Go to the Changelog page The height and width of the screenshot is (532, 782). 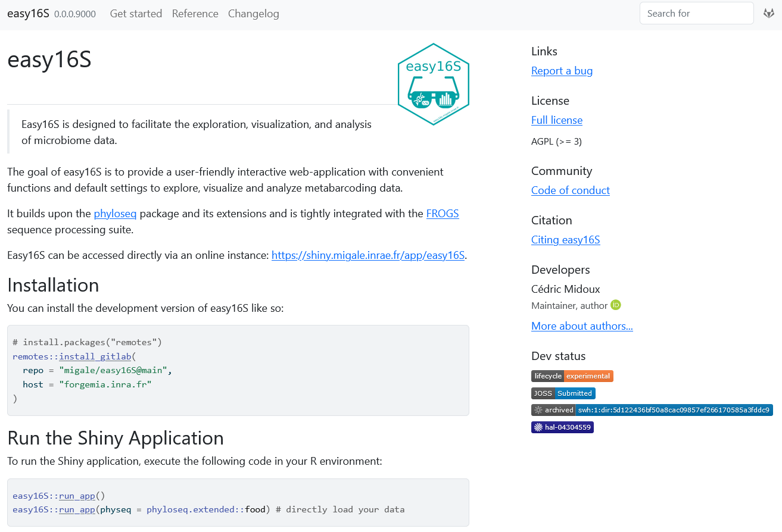(253, 14)
